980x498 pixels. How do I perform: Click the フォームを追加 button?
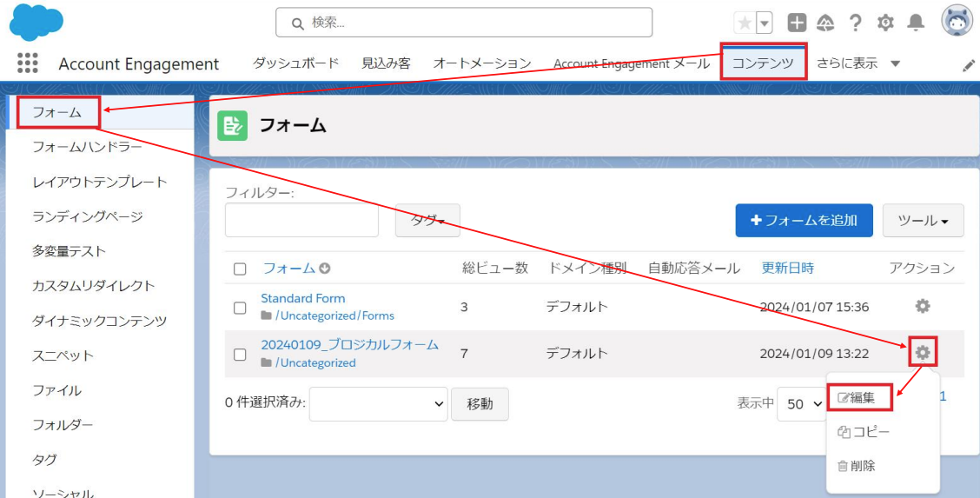pyautogui.click(x=804, y=220)
